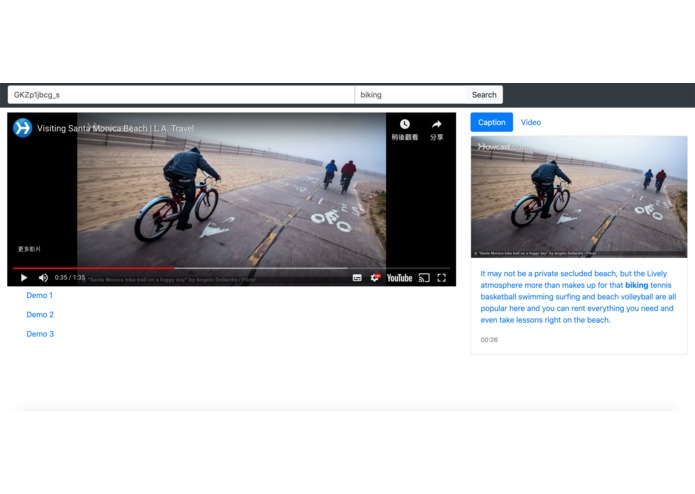Screen dimensions: 695x494
Task: Click the 00:26 timestamp
Action: pos(489,340)
